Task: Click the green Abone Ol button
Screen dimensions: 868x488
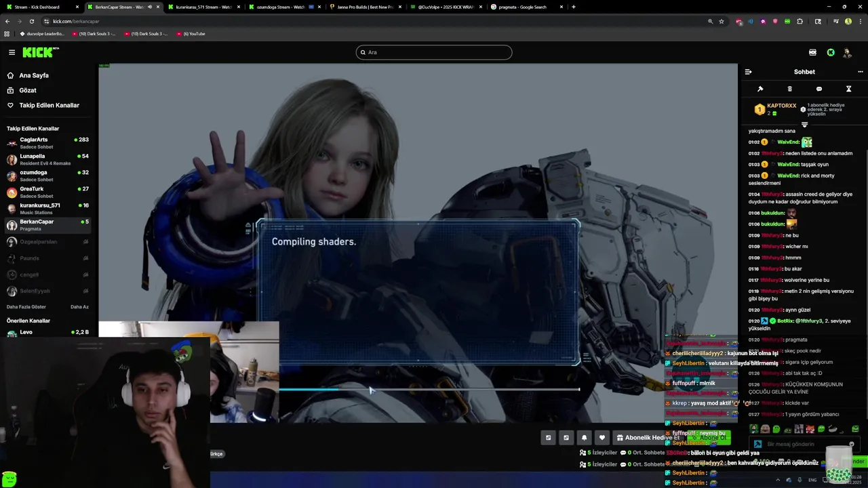Action: point(709,438)
